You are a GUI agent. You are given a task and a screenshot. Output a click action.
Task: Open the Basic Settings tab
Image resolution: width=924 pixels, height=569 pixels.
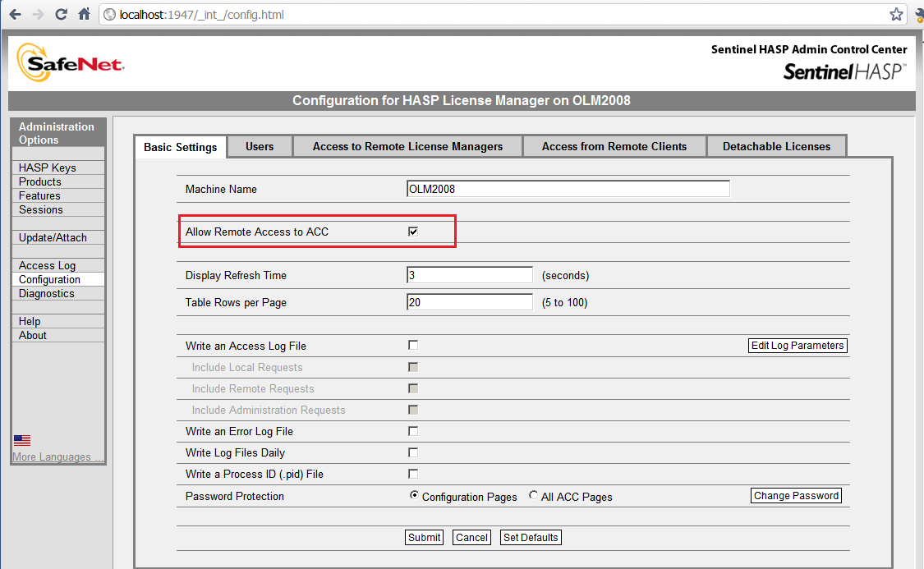pos(181,147)
